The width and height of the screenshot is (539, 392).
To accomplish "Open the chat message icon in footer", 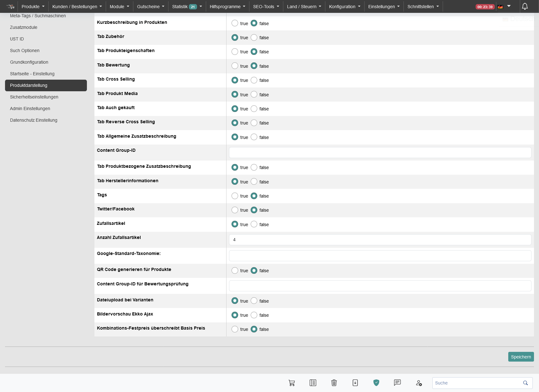I will click(397, 383).
